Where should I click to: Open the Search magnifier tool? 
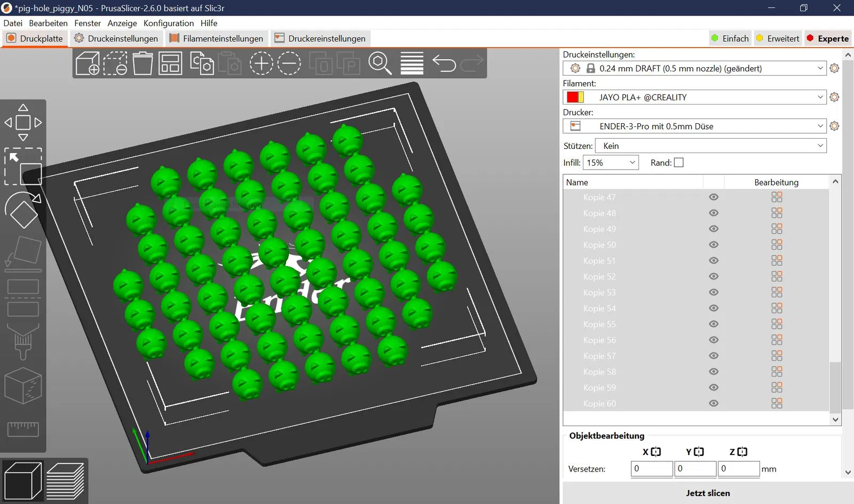(380, 63)
